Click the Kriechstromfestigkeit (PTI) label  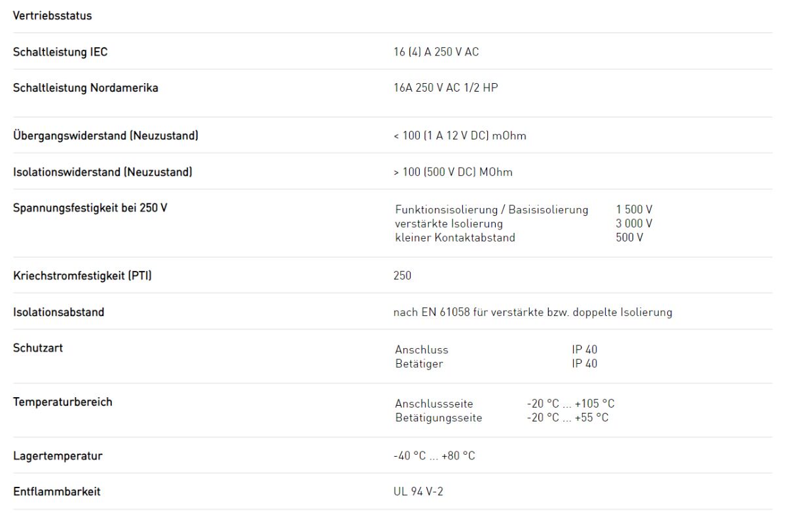click(x=83, y=276)
